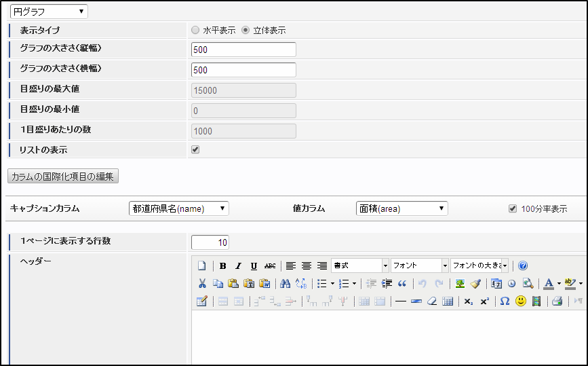This screenshot has width=588, height=366.
Task: Insert a horizontal rule line
Action: [x=401, y=301]
